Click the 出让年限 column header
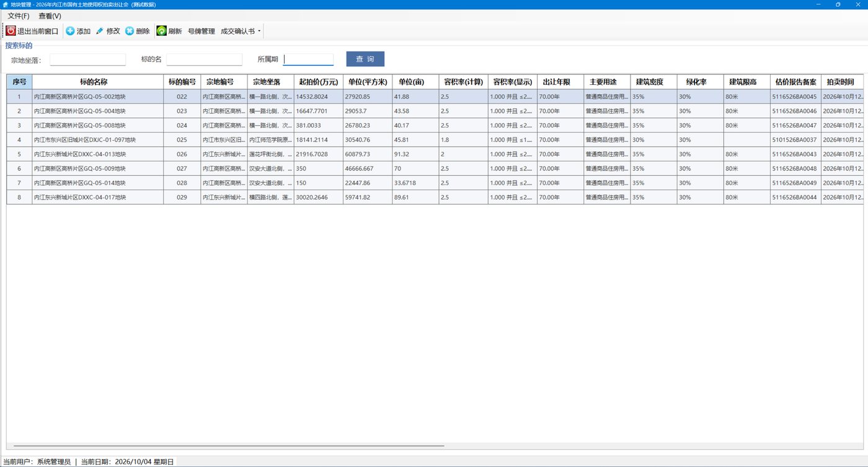Image resolution: width=868 pixels, height=467 pixels. [x=560, y=82]
